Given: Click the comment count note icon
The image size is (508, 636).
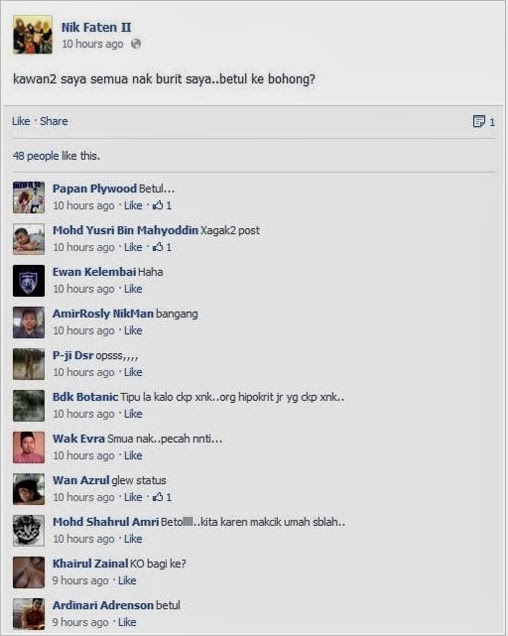Looking at the screenshot, I should tap(479, 121).
